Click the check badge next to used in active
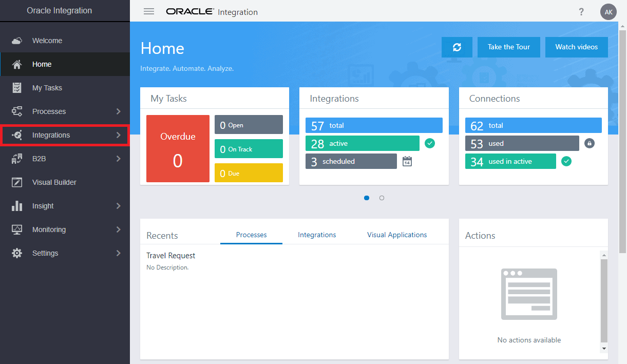 pos(566,161)
